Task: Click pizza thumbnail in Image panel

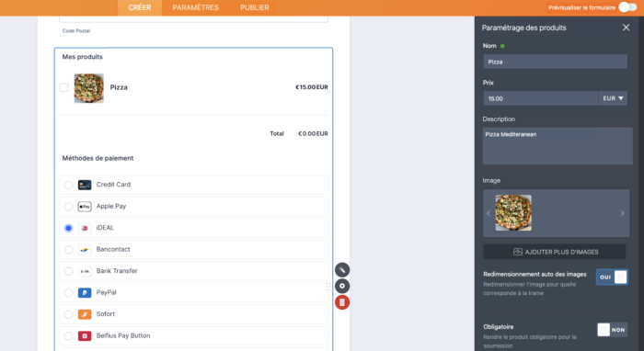Action: [x=513, y=213]
